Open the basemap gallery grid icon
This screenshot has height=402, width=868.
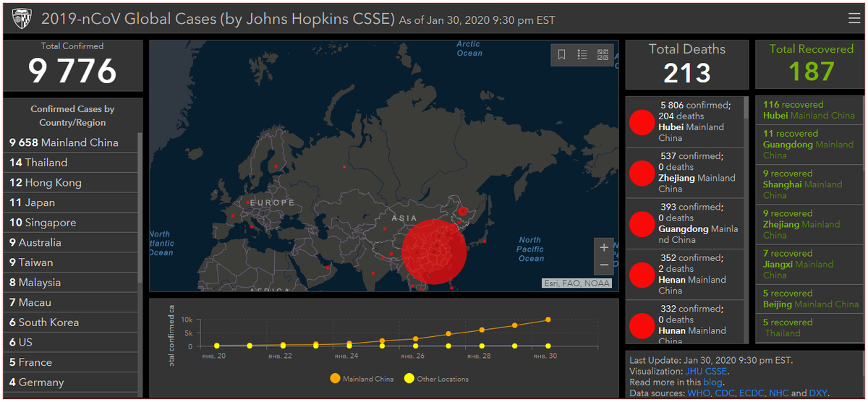point(603,54)
